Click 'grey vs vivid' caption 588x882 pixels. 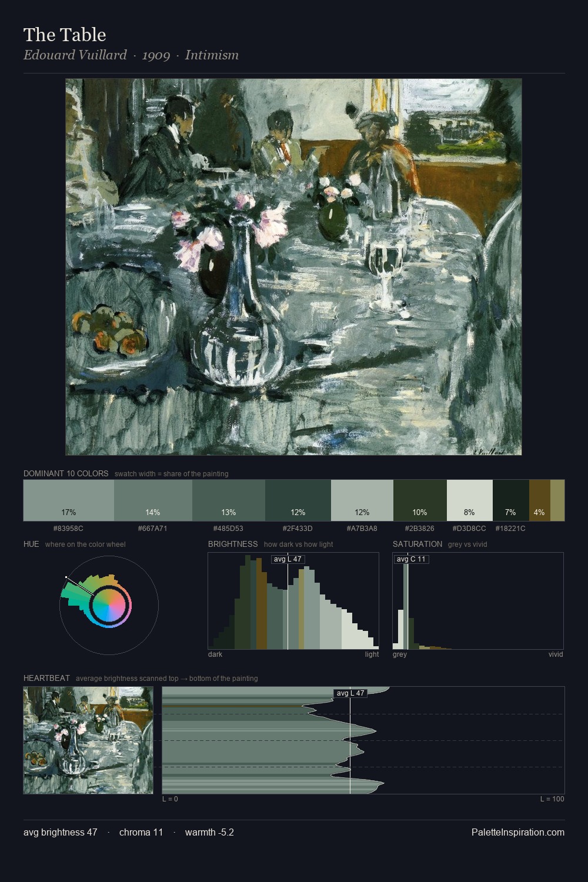(467, 544)
